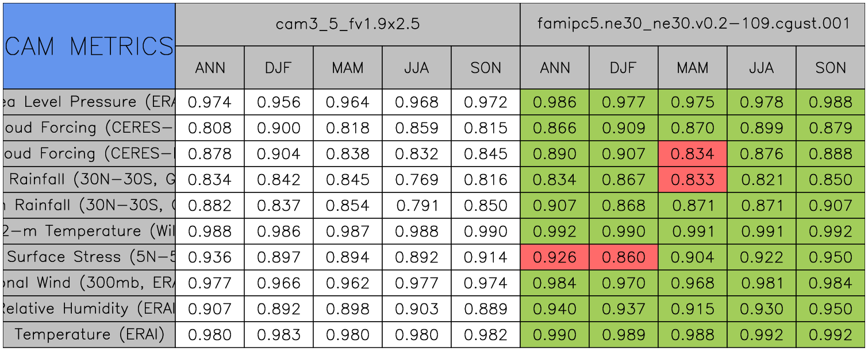This screenshot has width=868, height=351.
Task: Click the red 0.834 MAM cell
Action: tap(693, 153)
